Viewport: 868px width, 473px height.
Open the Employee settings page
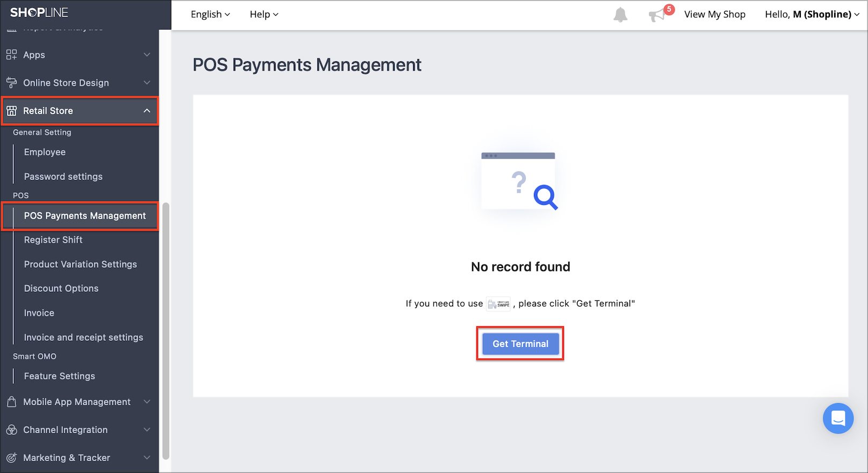[45, 152]
